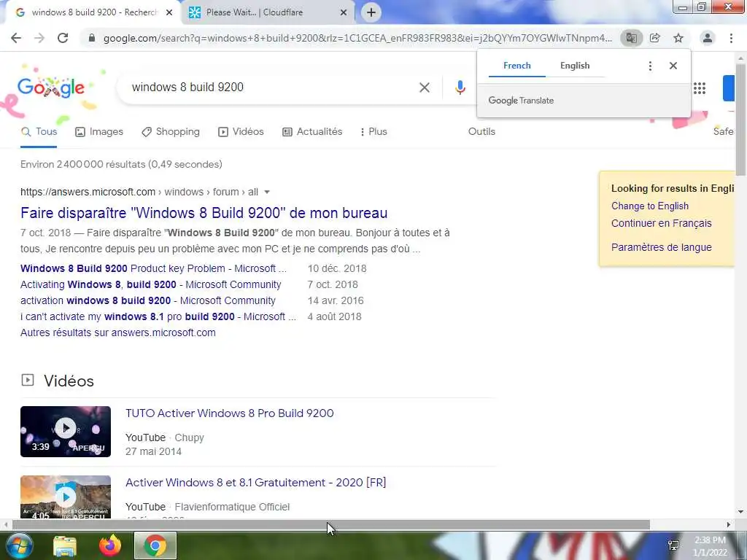Open Windows Start menu orb

pyautogui.click(x=18, y=545)
